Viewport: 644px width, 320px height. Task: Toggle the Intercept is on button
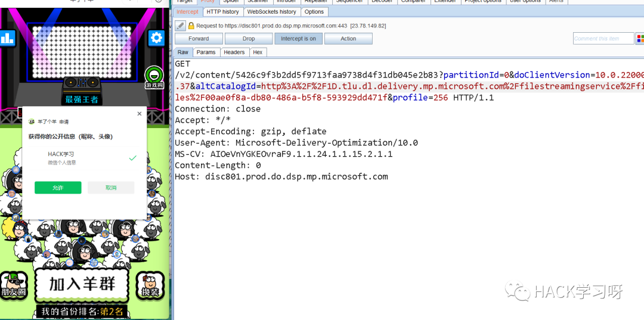click(x=298, y=39)
